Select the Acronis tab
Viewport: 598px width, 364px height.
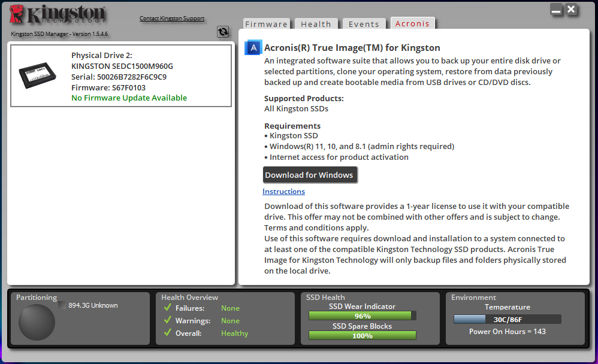[x=412, y=24]
